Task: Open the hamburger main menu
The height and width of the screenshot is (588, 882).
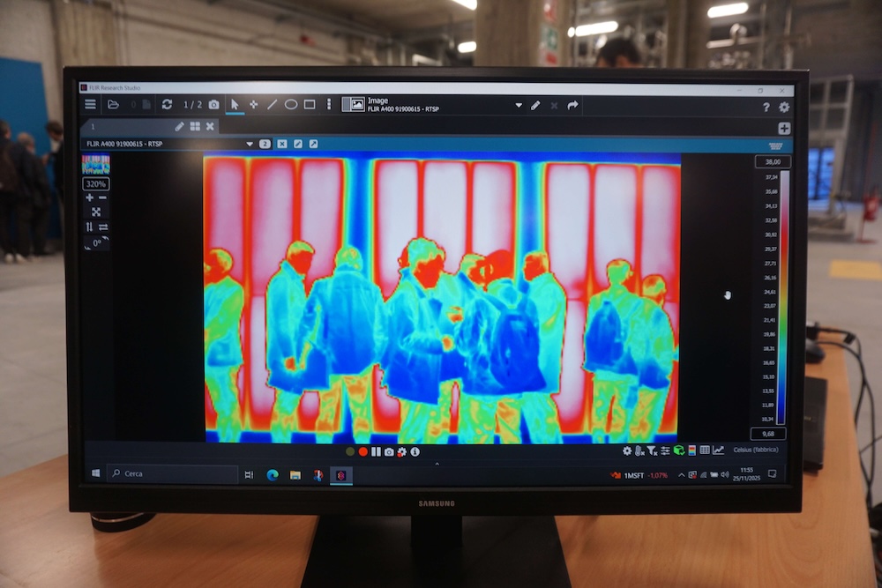Action: (90, 104)
